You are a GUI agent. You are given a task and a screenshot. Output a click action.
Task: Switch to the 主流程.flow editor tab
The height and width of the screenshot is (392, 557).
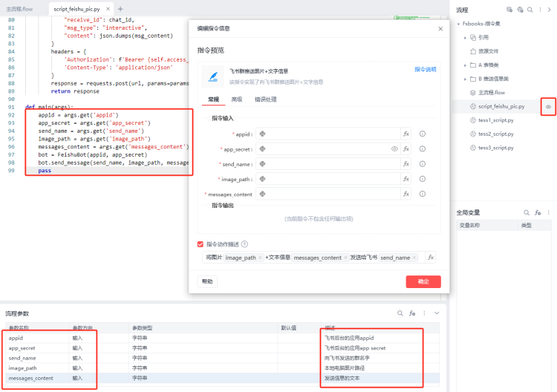(19, 9)
